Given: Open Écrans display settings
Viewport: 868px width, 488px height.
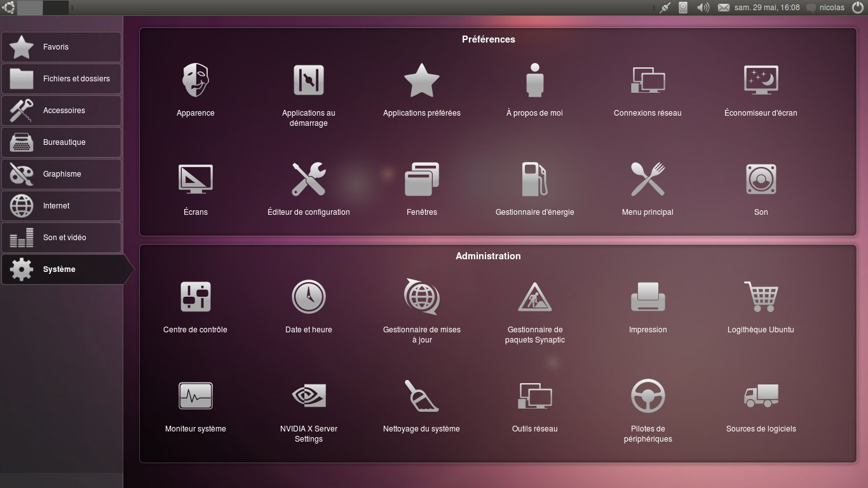Looking at the screenshot, I should coord(196,189).
